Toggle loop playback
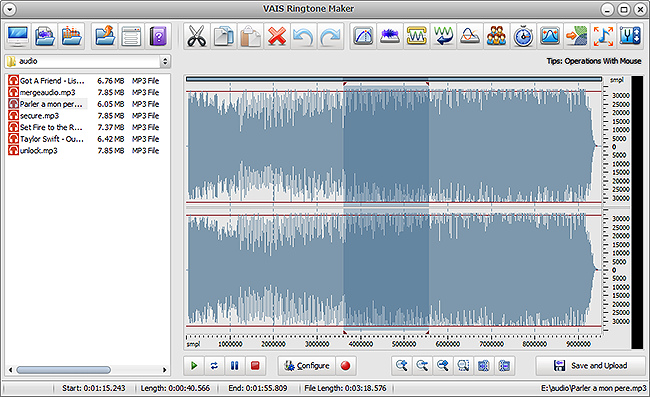The width and height of the screenshot is (650, 397). pyautogui.click(x=214, y=366)
